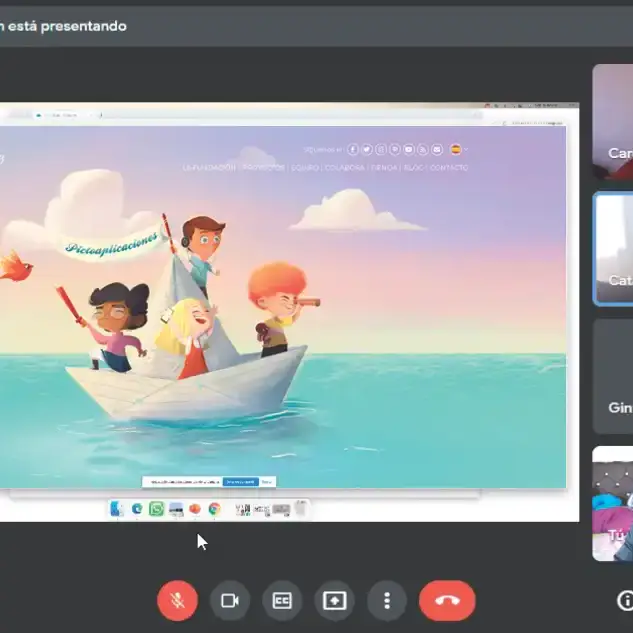Click the present screen button
Viewport: 633px width, 633px height.
pyautogui.click(x=334, y=600)
